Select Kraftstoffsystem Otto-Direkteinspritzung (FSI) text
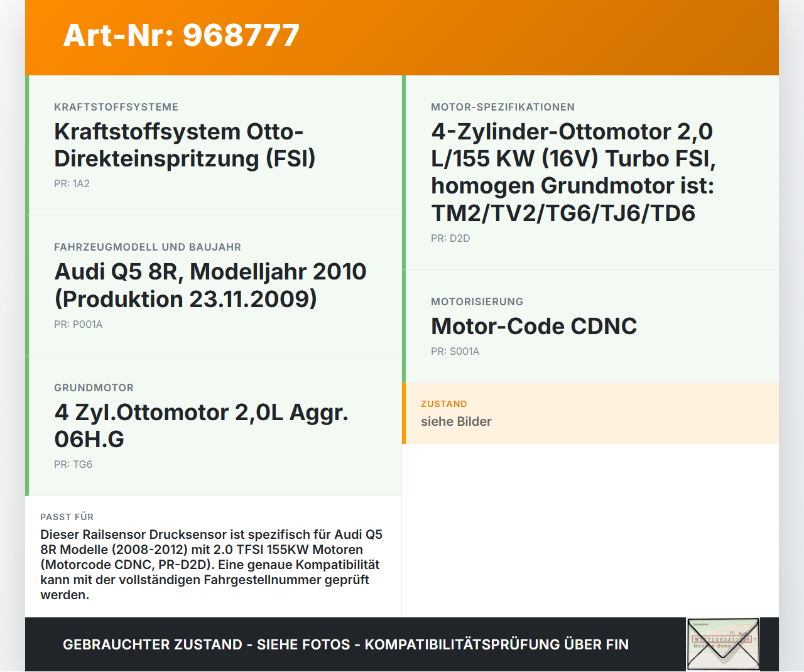 pos(185,145)
